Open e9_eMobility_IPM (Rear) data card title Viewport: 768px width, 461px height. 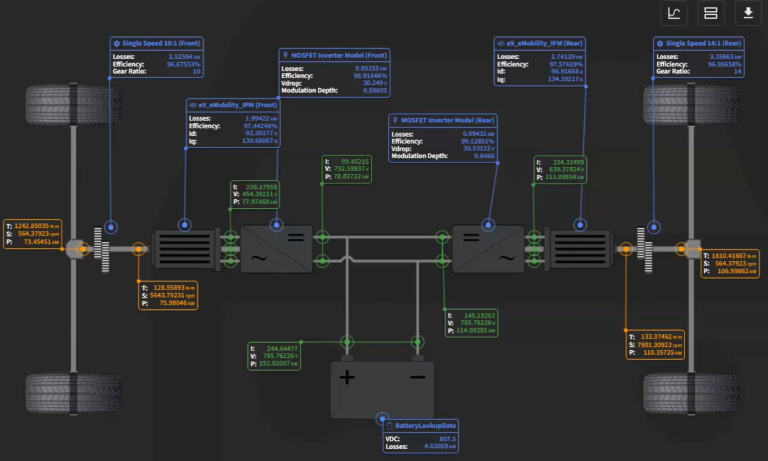(545, 44)
